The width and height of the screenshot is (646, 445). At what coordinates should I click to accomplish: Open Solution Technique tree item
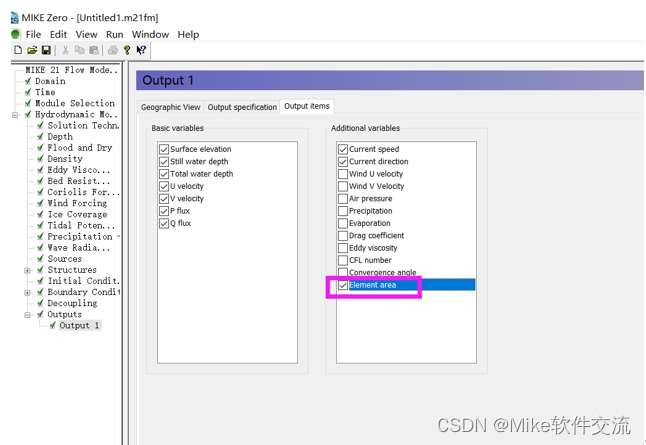(83, 126)
